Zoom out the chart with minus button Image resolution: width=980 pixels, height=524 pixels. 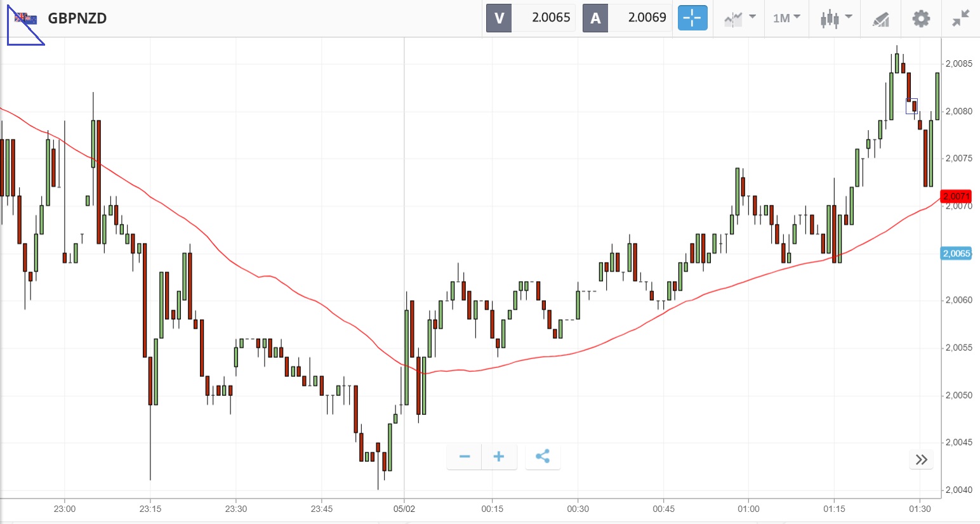point(465,457)
